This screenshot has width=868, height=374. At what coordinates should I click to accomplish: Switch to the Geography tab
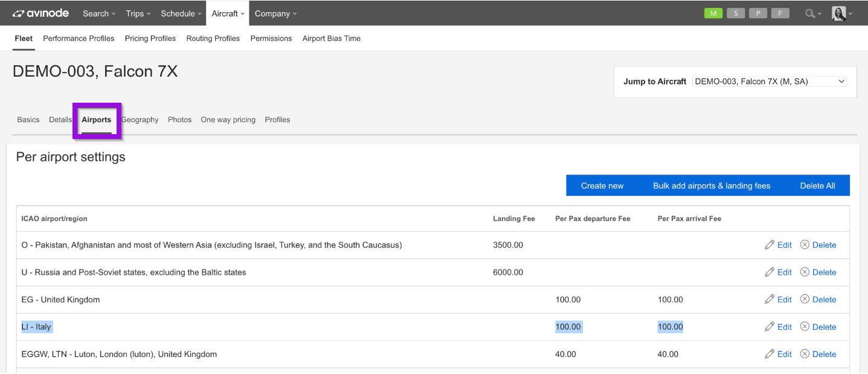pos(140,120)
